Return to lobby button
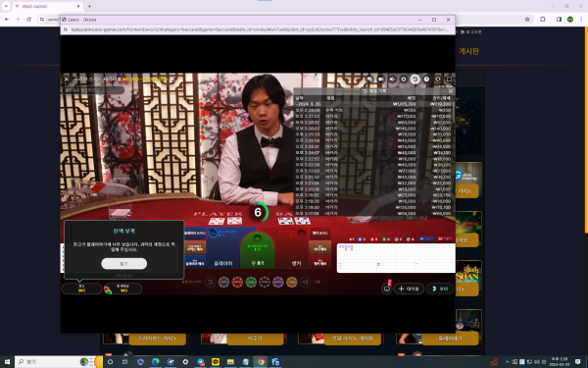The height and width of the screenshot is (368, 588). [x=440, y=289]
